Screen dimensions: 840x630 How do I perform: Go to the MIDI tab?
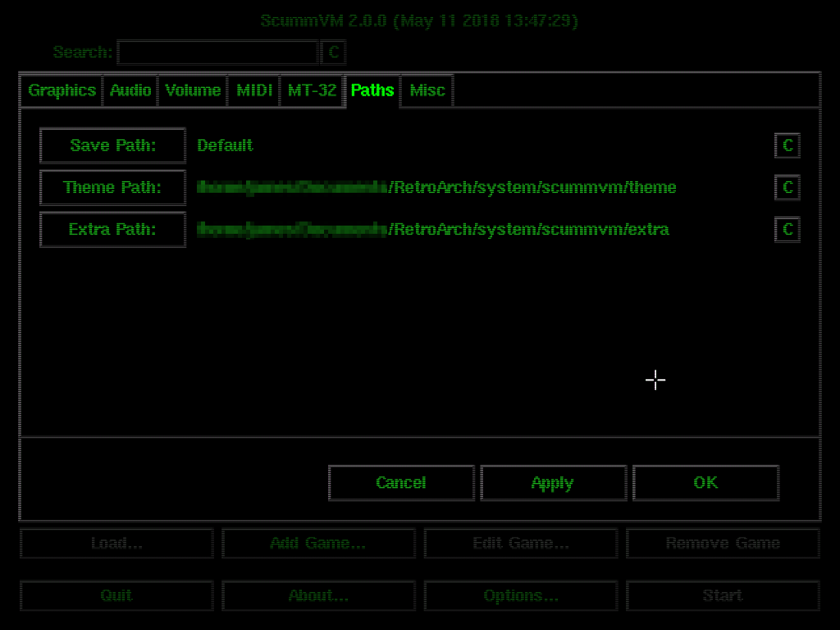click(254, 90)
